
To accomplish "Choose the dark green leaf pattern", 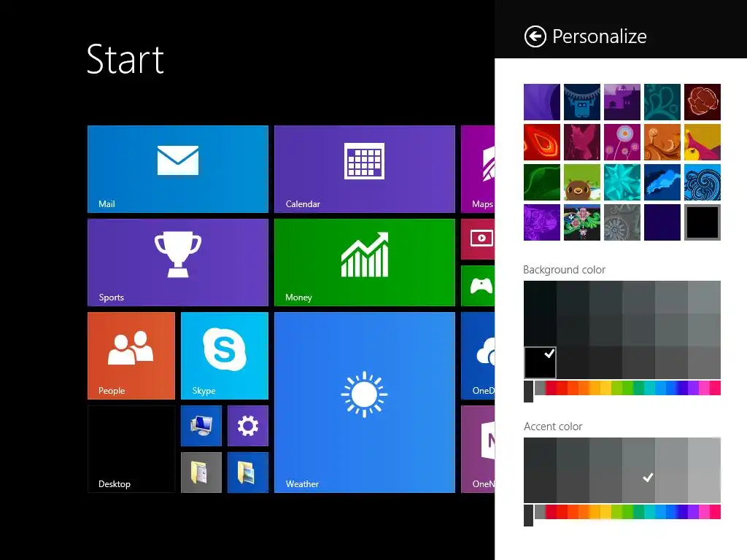I will [542, 182].
